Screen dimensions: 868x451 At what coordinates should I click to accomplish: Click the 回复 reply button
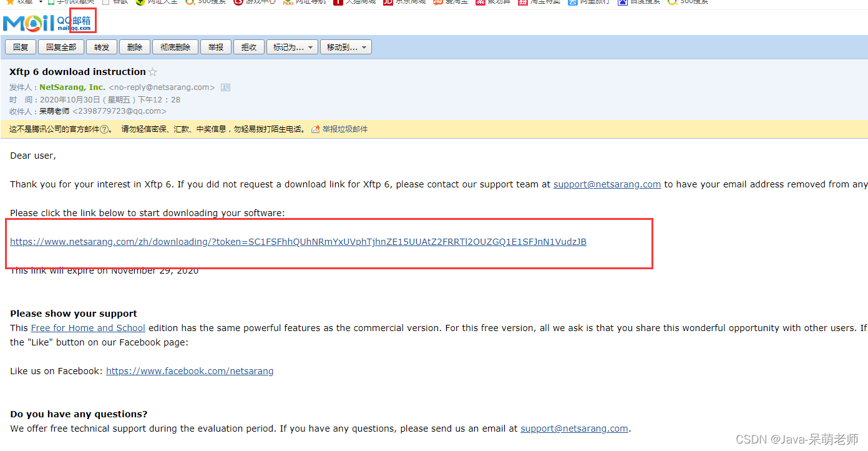click(x=21, y=47)
